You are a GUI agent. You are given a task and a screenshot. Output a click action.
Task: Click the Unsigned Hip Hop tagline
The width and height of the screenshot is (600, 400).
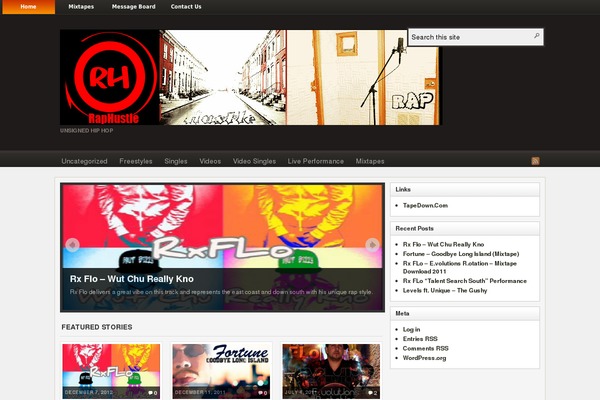pos(86,131)
